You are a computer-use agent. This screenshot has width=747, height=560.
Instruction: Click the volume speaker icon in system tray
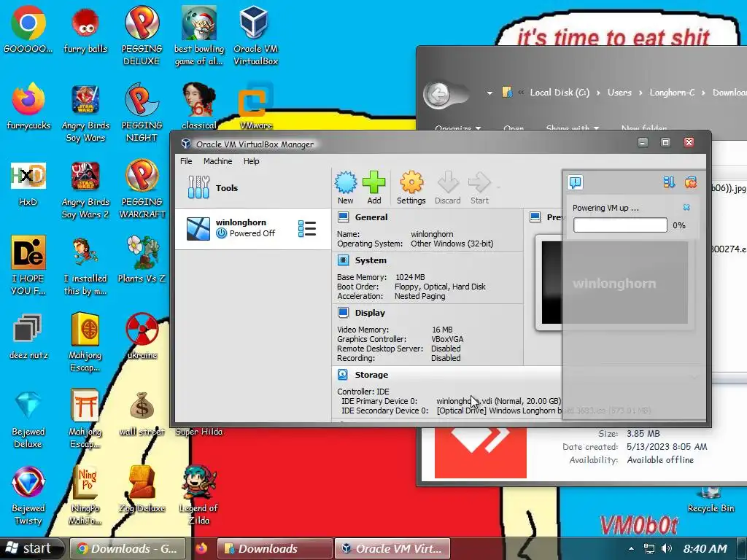pyautogui.click(x=667, y=548)
